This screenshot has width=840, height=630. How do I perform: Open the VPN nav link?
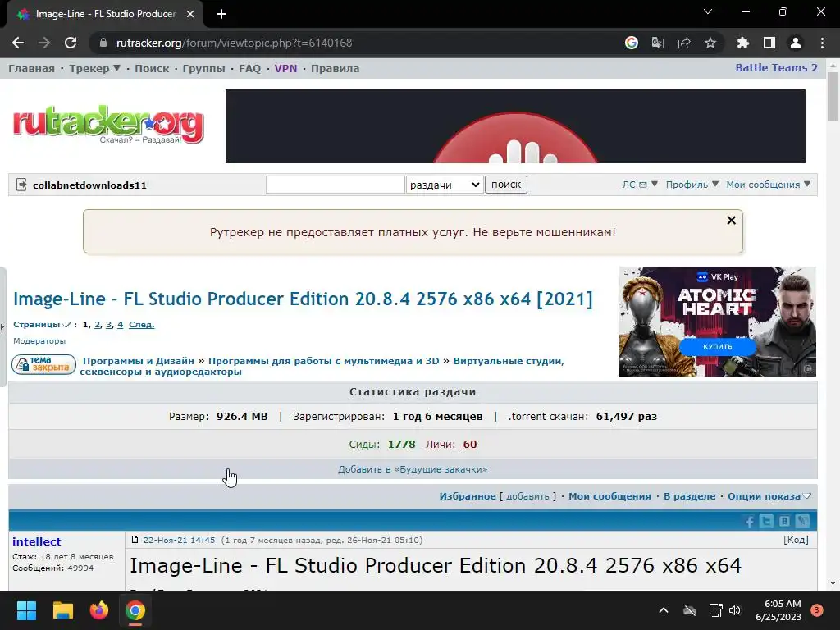(285, 69)
